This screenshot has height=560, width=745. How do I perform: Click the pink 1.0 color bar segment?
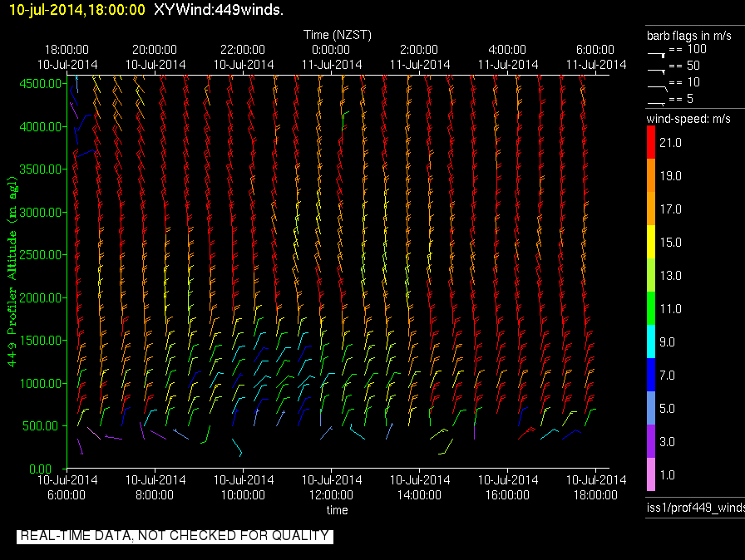point(651,475)
